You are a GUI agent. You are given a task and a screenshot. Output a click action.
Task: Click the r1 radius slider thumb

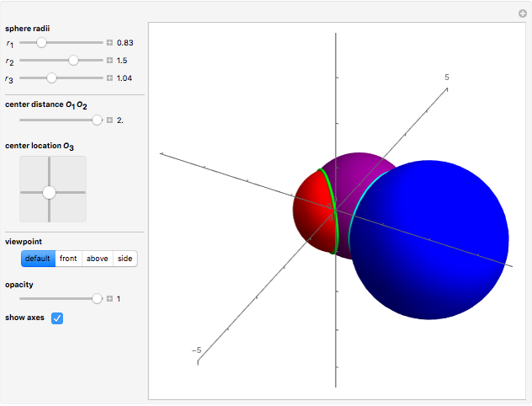(x=40, y=42)
